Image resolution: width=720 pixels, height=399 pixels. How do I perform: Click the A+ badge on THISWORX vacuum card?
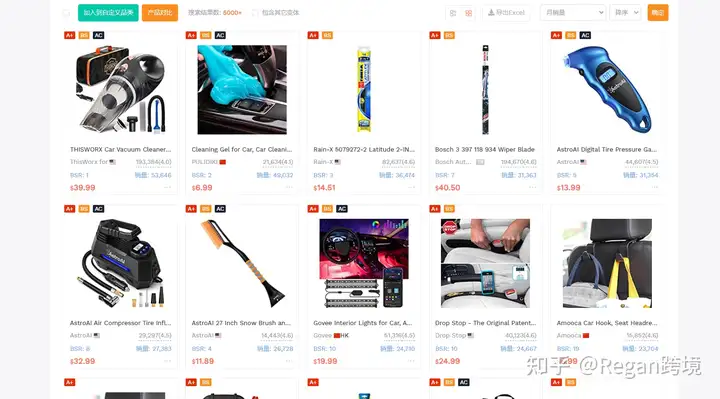click(x=69, y=35)
